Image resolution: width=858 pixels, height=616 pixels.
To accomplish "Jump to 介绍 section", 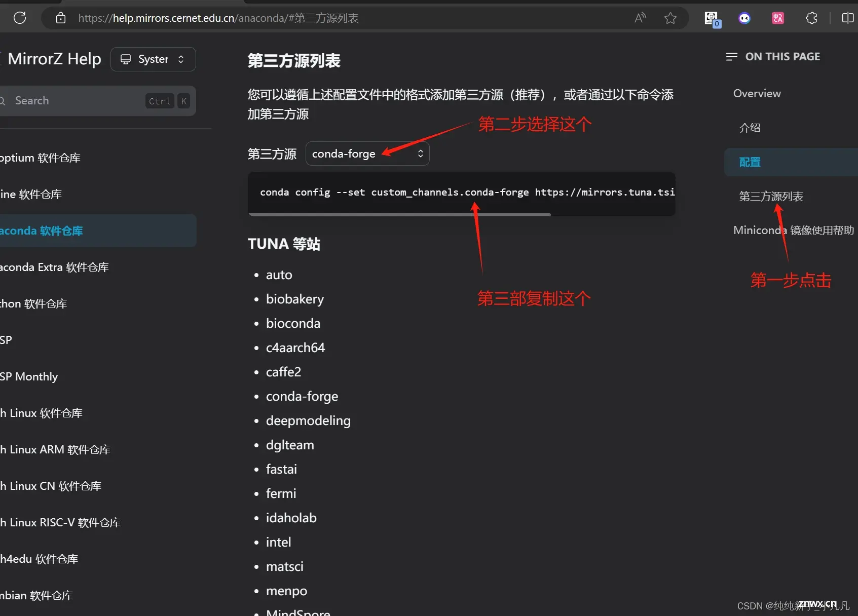I will (750, 128).
